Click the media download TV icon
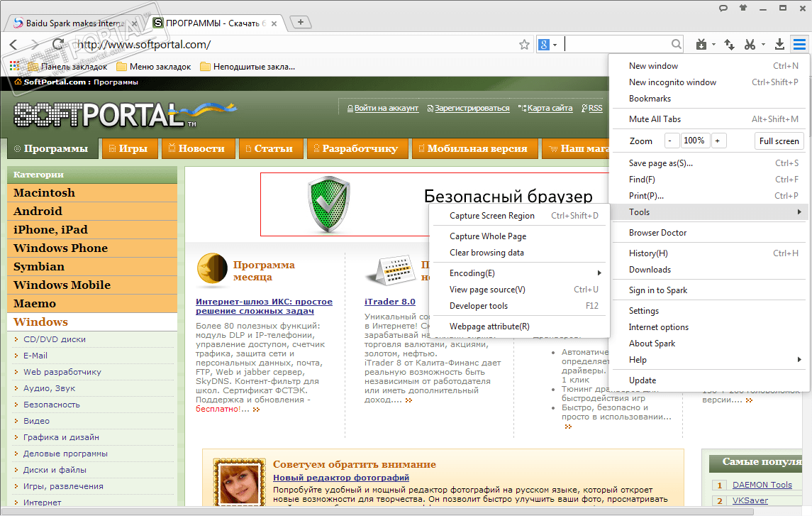This screenshot has height=516, width=812. [701, 45]
